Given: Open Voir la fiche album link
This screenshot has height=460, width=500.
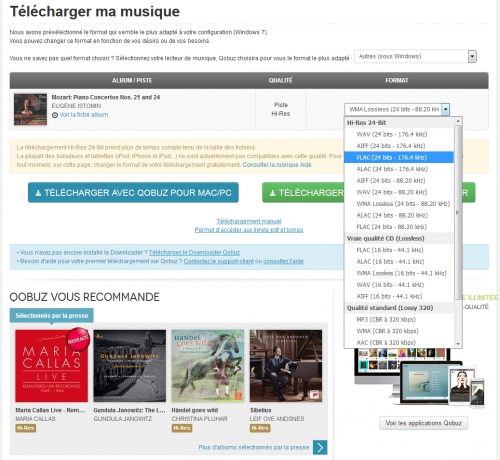Looking at the screenshot, I should pos(84,115).
